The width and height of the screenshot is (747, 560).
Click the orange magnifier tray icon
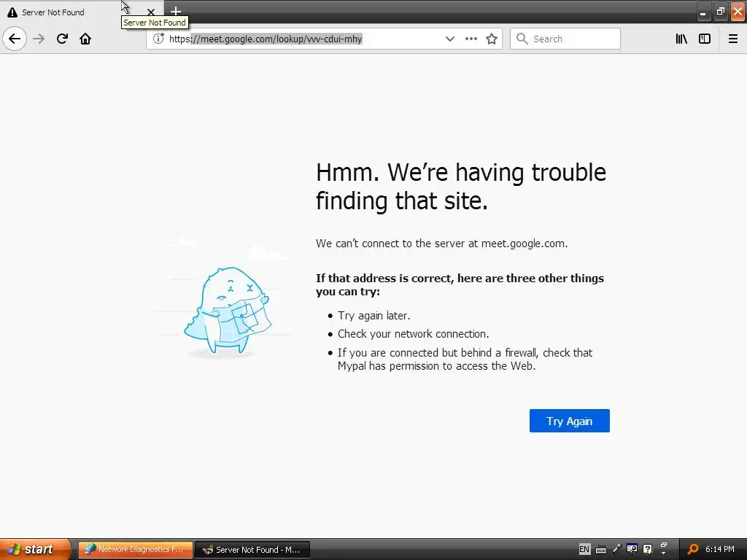point(693,550)
